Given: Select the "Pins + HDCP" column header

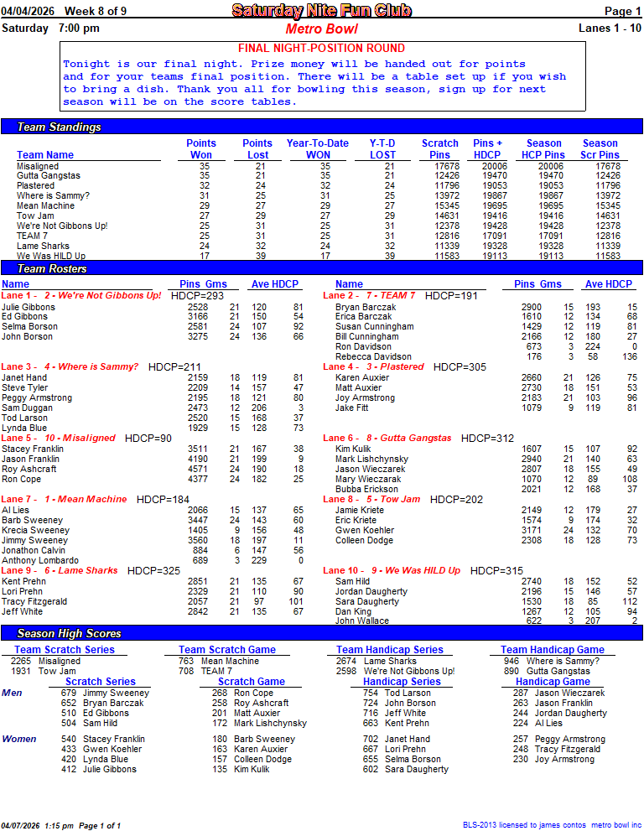Looking at the screenshot, I should pos(488,149).
